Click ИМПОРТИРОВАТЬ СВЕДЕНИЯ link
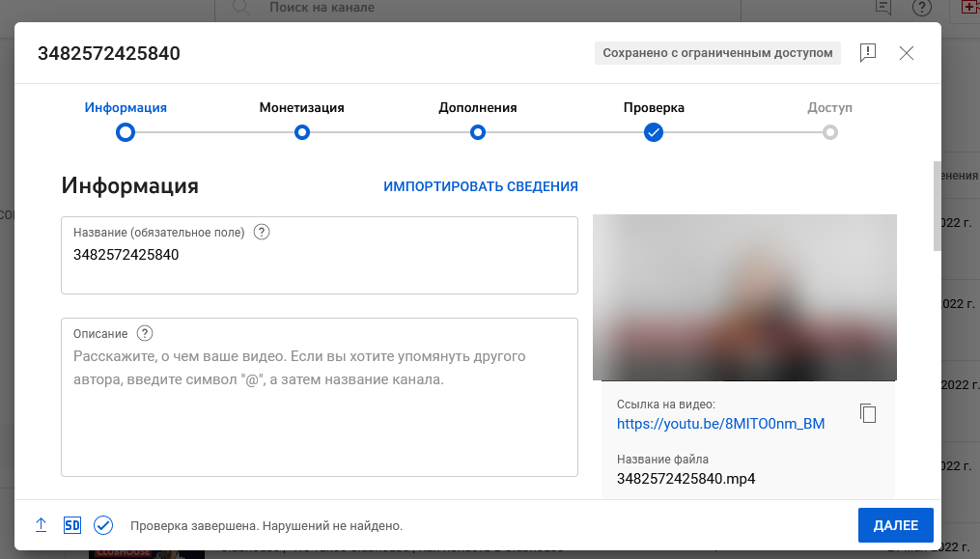This screenshot has height=559, width=980. [x=480, y=186]
